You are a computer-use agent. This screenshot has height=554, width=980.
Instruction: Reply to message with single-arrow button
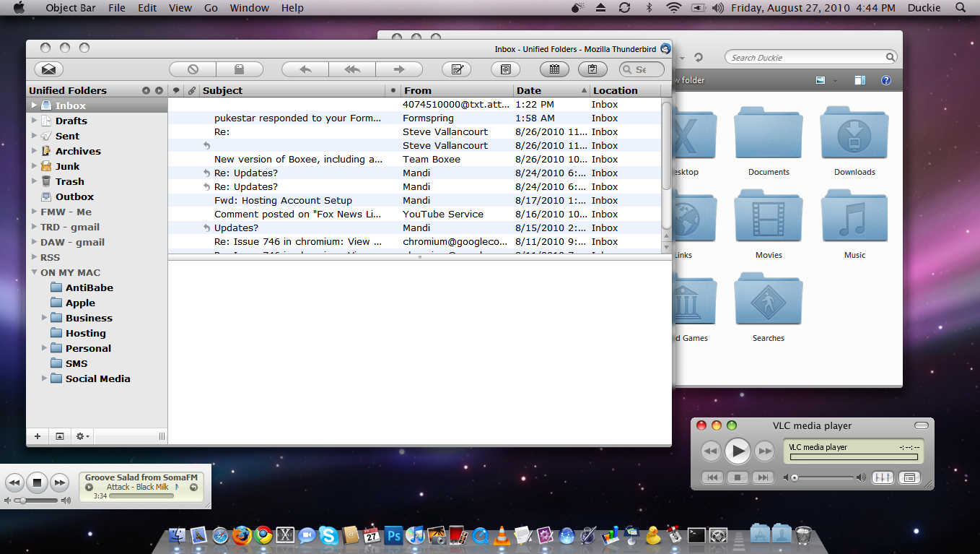pos(305,69)
